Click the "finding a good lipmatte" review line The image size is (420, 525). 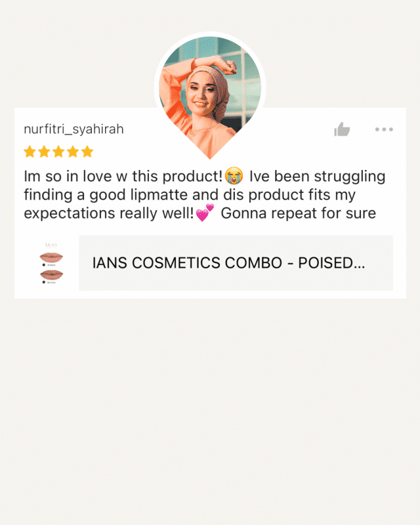pos(190,195)
